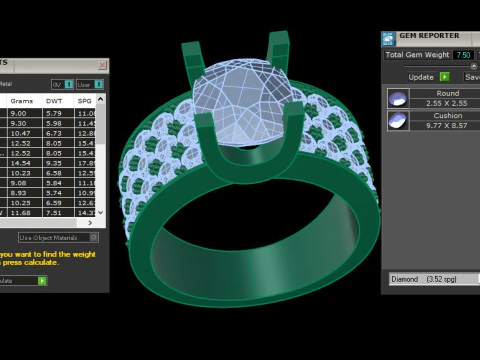The image size is (480, 360).
Task: Click the Grams column header
Action: pos(22,101)
